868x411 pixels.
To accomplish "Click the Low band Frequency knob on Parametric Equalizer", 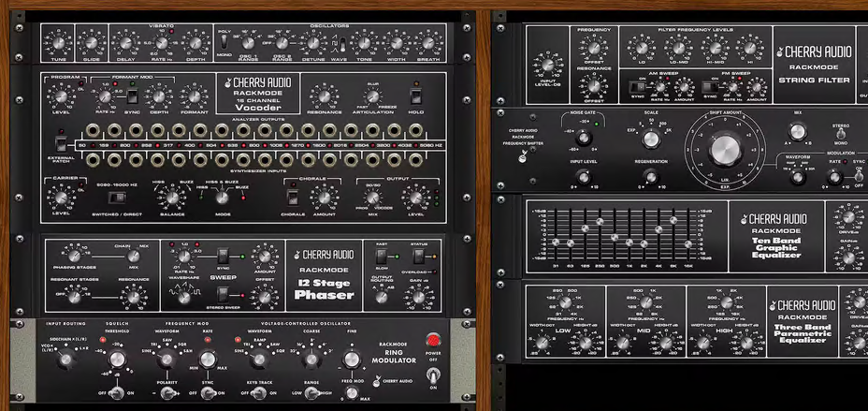I will click(x=565, y=302).
